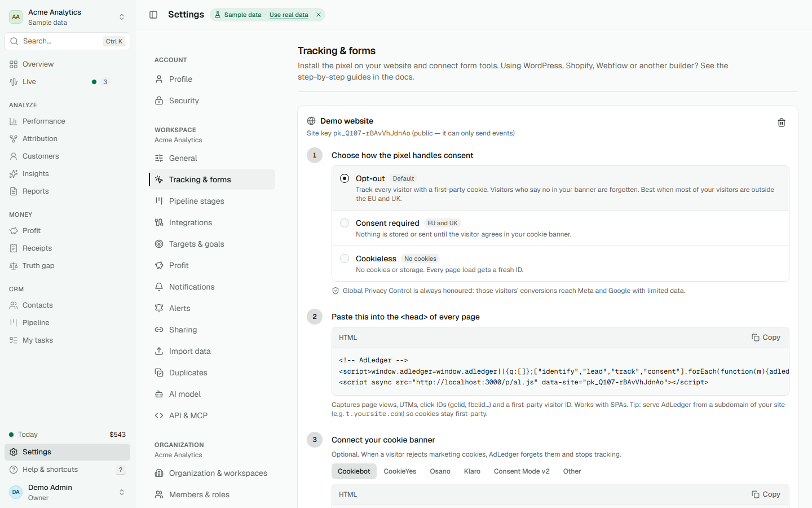Expand the Acme Analytics workspace switcher
Screen dimensions: 812x508
[x=67, y=17]
